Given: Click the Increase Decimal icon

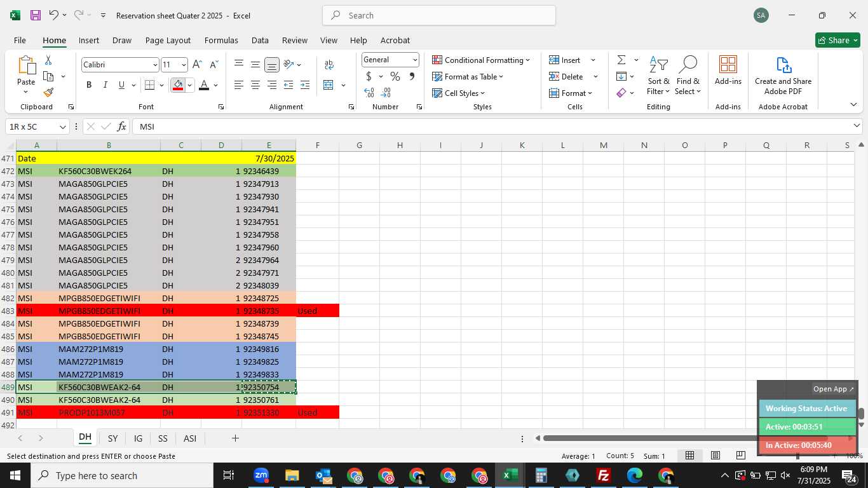Looking at the screenshot, I should [369, 93].
